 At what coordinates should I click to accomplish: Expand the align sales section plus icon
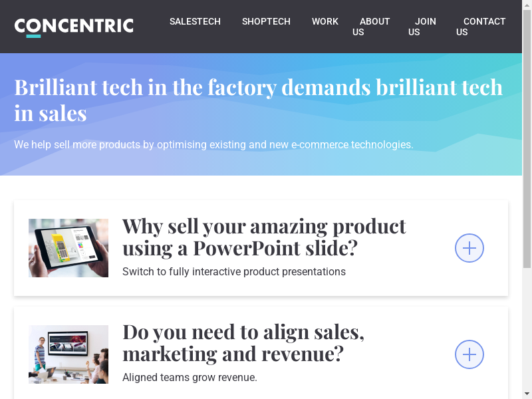pos(469,354)
